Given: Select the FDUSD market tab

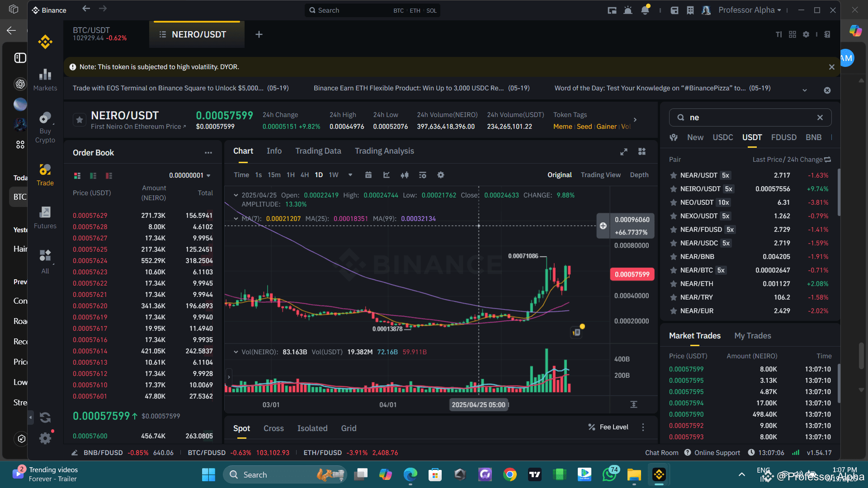Looking at the screenshot, I should pos(784,137).
